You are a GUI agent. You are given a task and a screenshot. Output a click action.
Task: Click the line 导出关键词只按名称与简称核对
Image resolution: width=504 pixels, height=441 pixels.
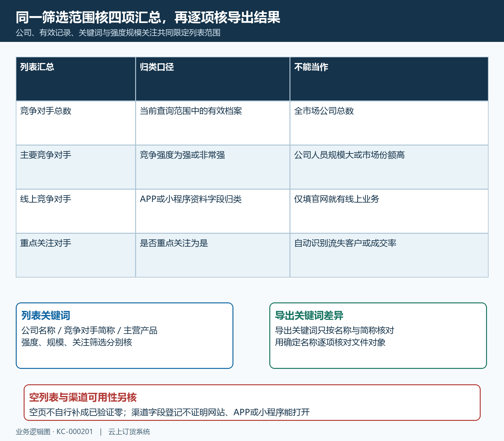point(335,330)
